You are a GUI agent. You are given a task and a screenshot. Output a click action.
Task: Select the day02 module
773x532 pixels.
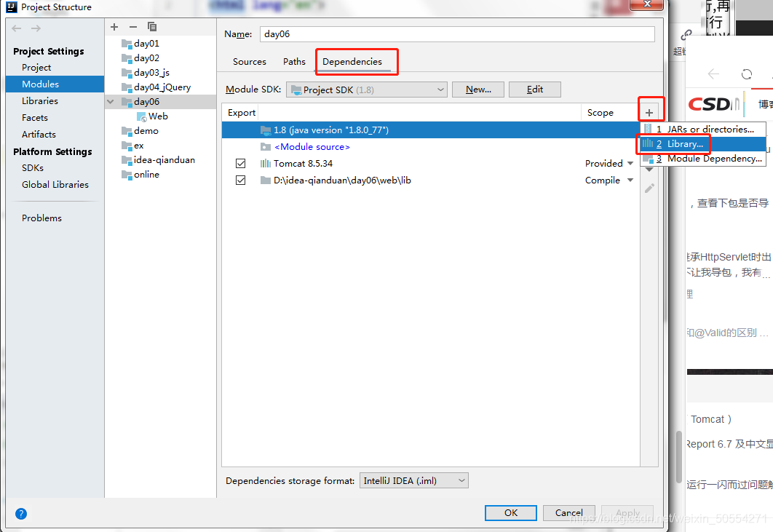point(146,58)
